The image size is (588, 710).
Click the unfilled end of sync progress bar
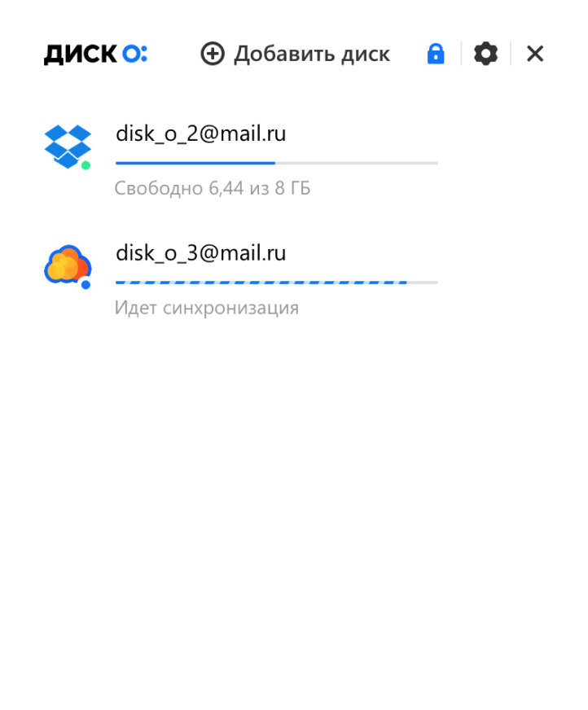[423, 283]
